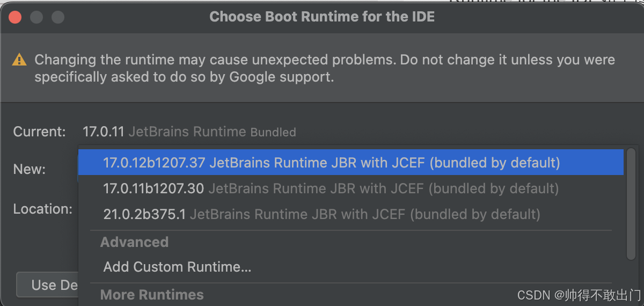Select runtime 17.0.12b1207.37 JBR with JCEF
644x306 pixels.
tap(351, 162)
